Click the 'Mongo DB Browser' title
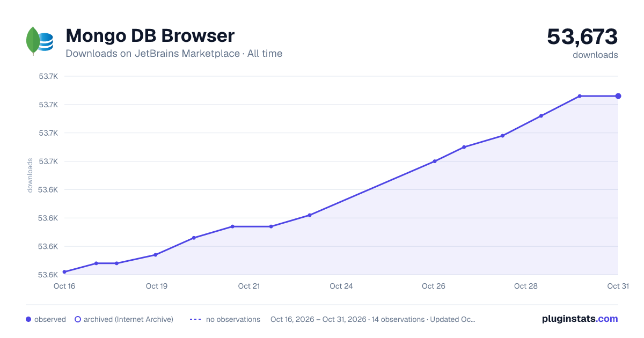Viewport: 644px width, 338px height. tap(150, 36)
